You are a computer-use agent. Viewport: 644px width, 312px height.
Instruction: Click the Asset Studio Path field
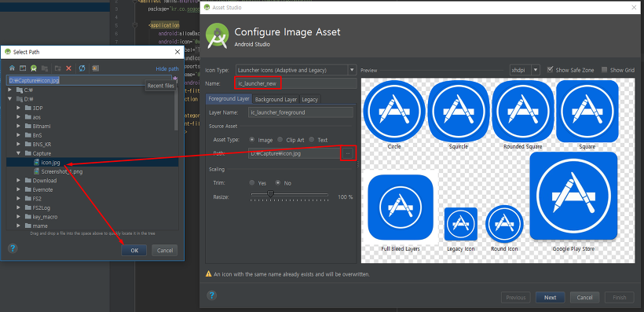[295, 153]
